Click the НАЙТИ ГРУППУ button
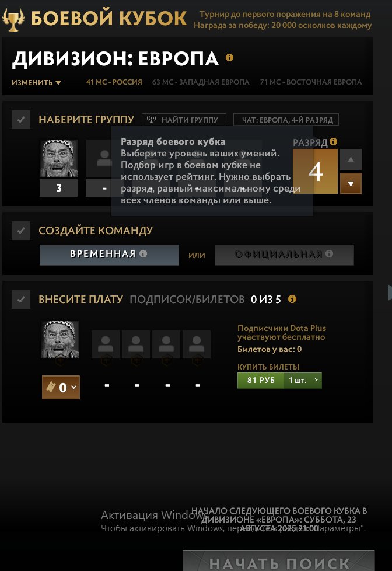 click(x=184, y=120)
